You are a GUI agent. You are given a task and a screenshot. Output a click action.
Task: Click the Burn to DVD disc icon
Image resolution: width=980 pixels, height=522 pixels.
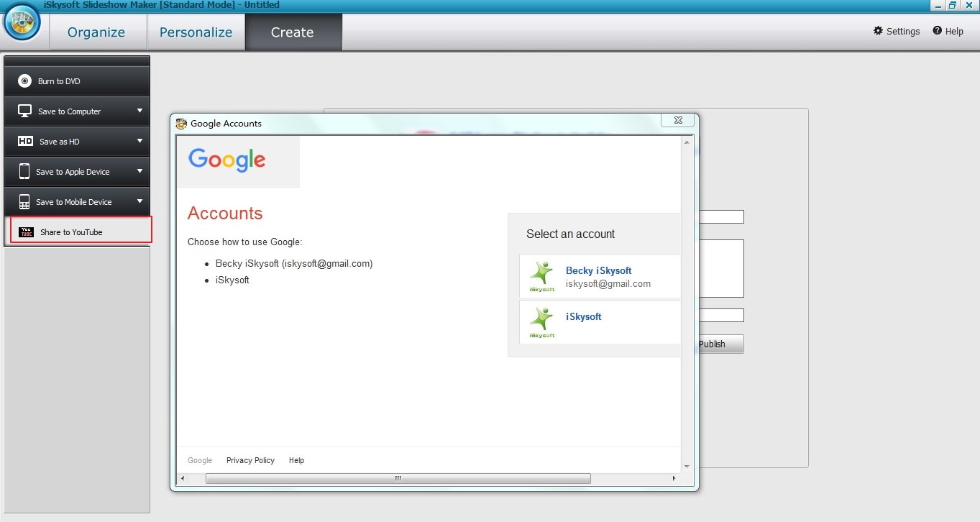pos(25,81)
